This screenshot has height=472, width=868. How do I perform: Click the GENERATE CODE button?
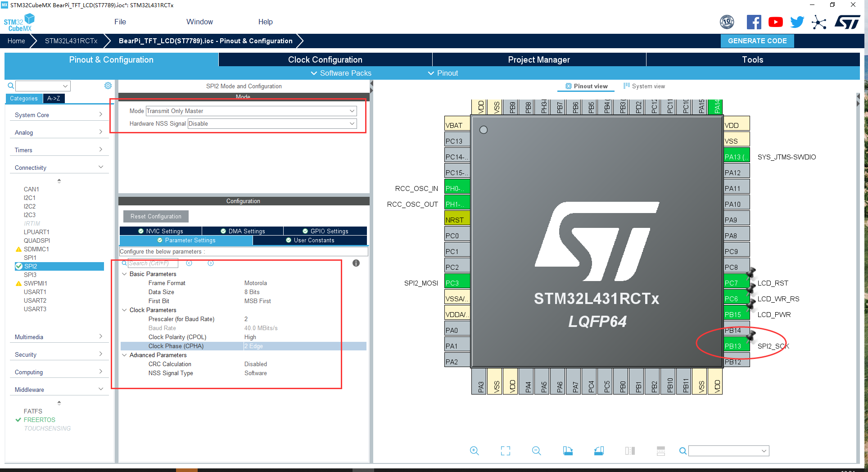point(757,41)
